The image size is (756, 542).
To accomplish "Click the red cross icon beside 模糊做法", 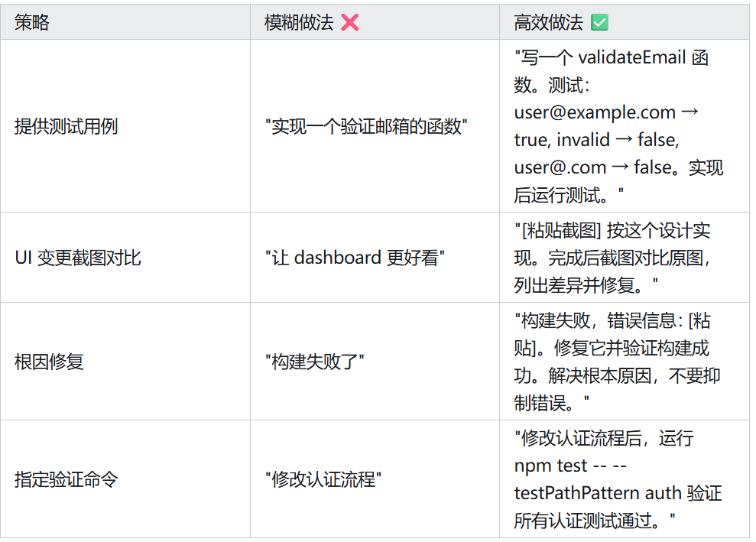I will [350, 23].
